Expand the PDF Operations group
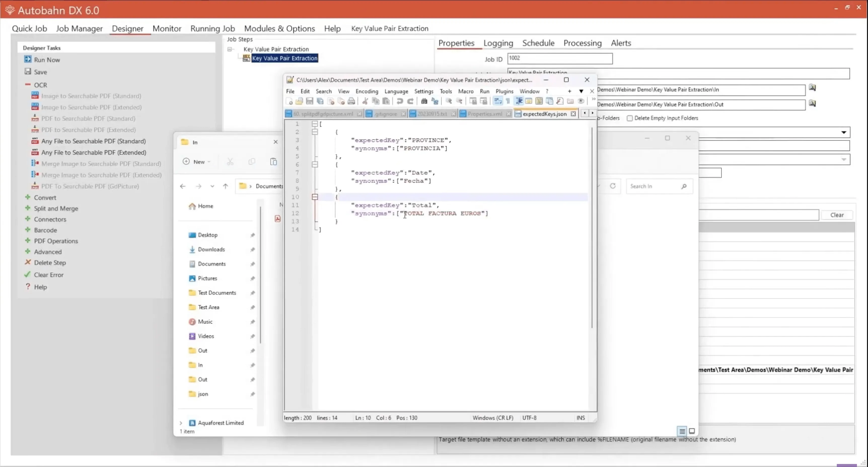 click(x=28, y=240)
